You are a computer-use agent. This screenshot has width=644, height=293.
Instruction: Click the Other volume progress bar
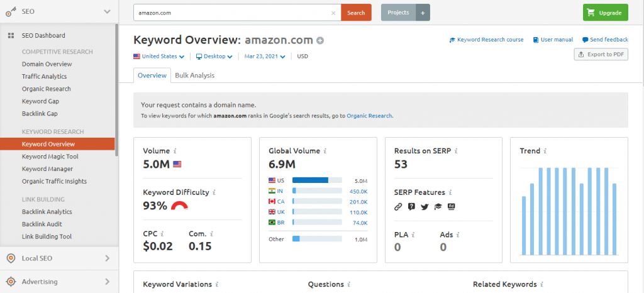tap(317, 238)
